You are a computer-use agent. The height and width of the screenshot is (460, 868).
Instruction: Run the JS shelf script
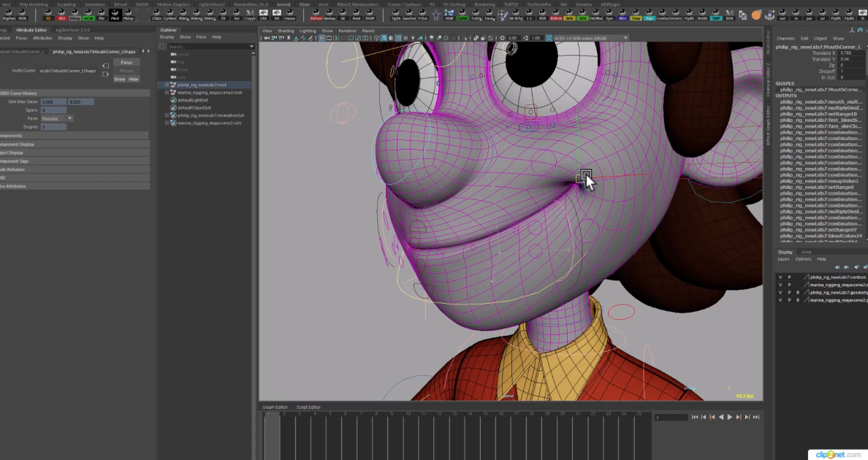point(862,15)
